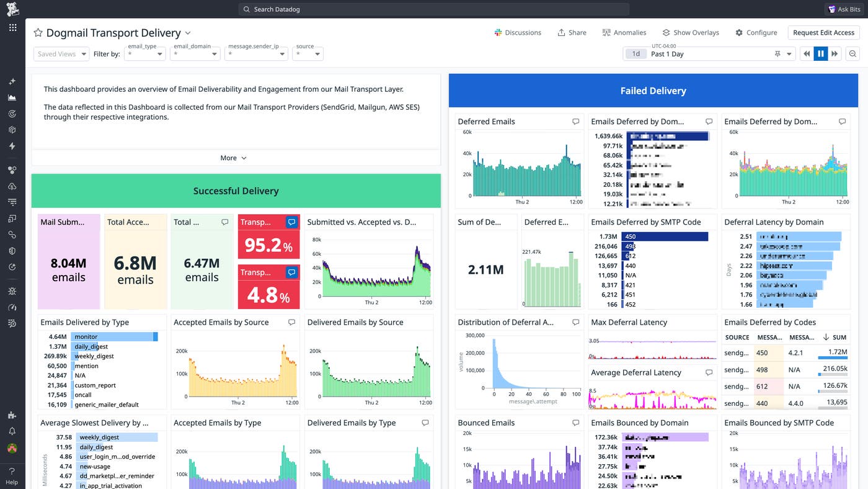Click the Share icon above the dashboard
The width and height of the screenshot is (868, 489).
[571, 32]
